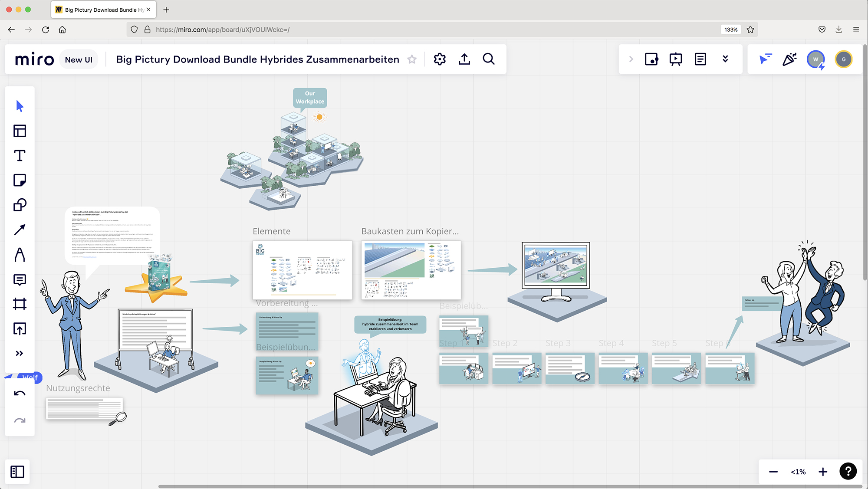Select the Templates tool in left toolbar
Screen dimensions: 868x489
click(x=20, y=131)
